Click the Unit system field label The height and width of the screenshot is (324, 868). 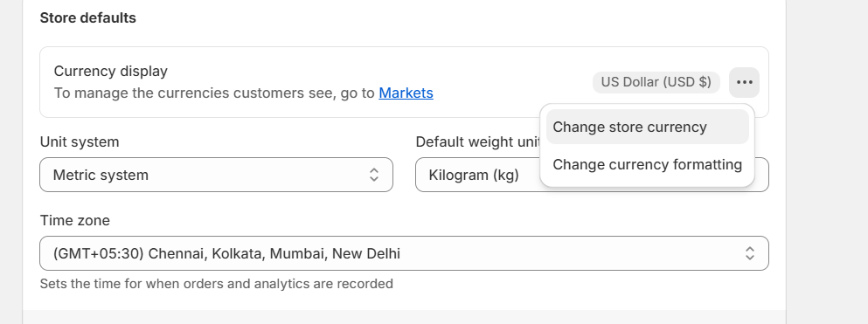coord(80,142)
